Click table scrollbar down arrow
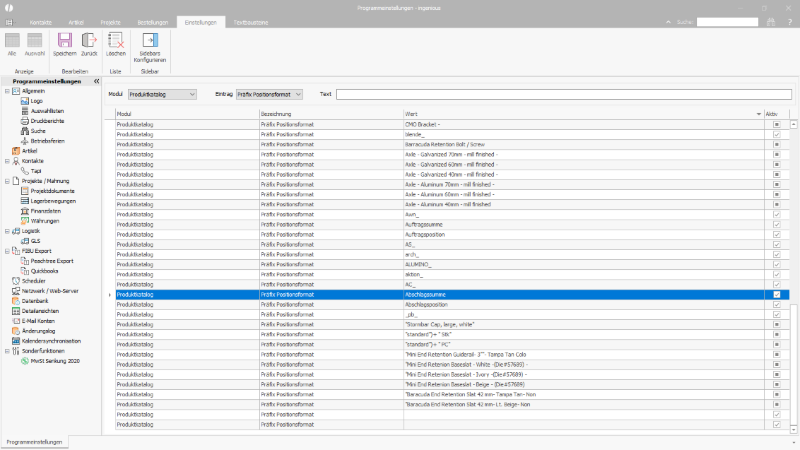The width and height of the screenshot is (800, 450). pyautogui.click(x=793, y=430)
